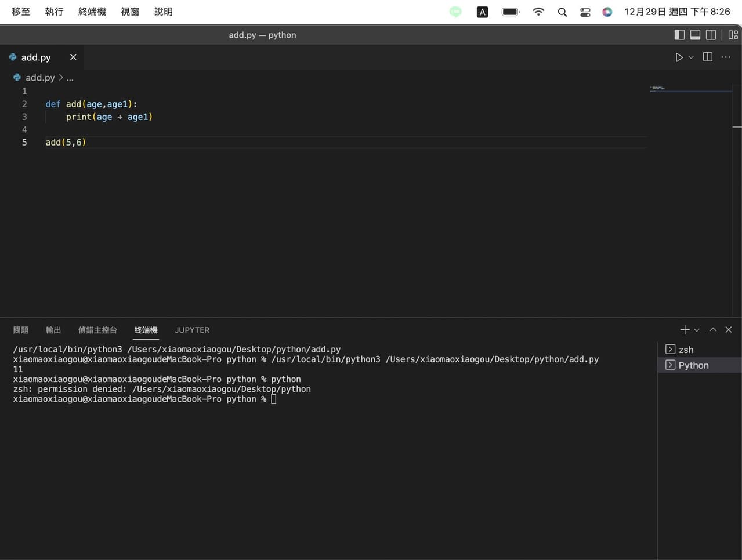Screen dimensions: 742x560
Task: Click inside the terminal prompt input area
Action: (273, 399)
